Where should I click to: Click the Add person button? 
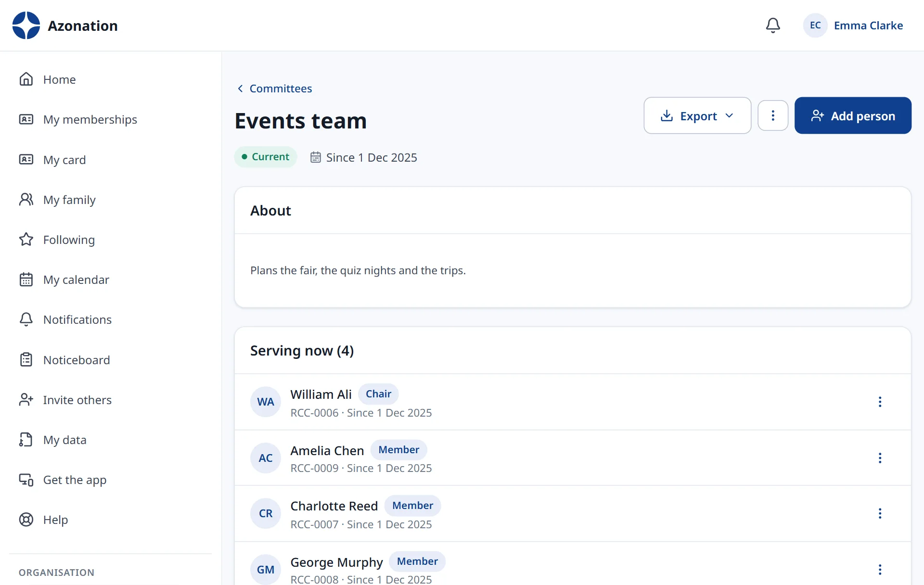(x=853, y=115)
